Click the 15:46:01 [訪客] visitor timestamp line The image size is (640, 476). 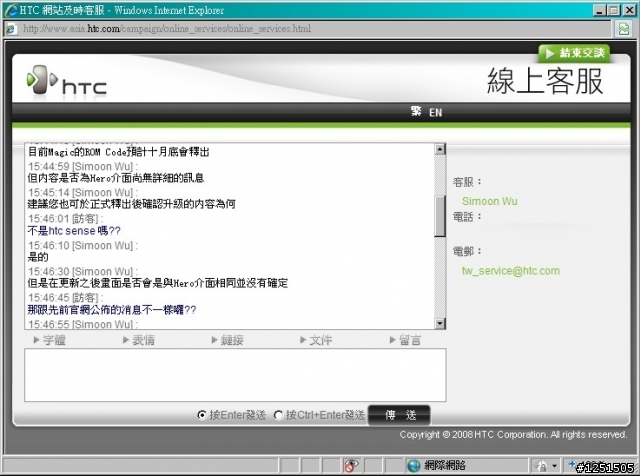tap(65, 219)
